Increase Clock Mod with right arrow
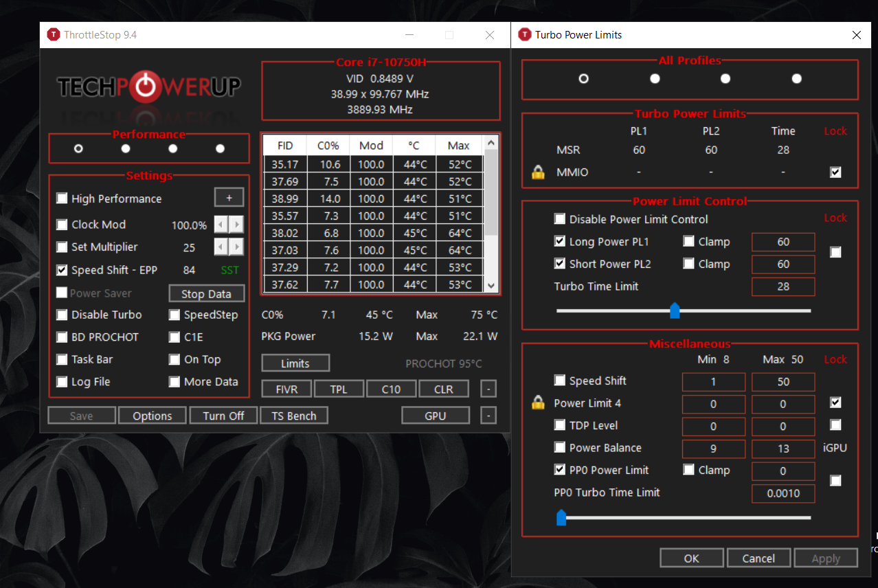 [x=236, y=225]
